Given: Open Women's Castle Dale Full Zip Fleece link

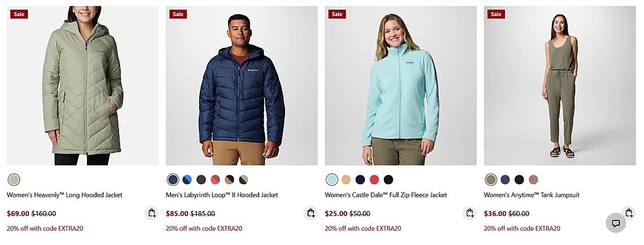Looking at the screenshot, I should pos(386,195).
